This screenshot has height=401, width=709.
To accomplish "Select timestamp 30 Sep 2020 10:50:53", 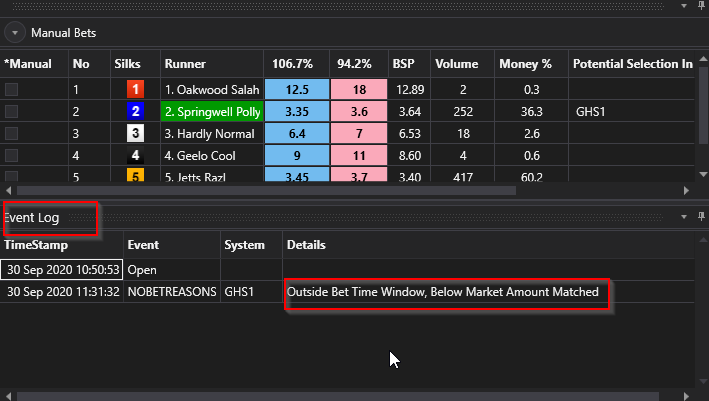I will pyautogui.click(x=62, y=270).
